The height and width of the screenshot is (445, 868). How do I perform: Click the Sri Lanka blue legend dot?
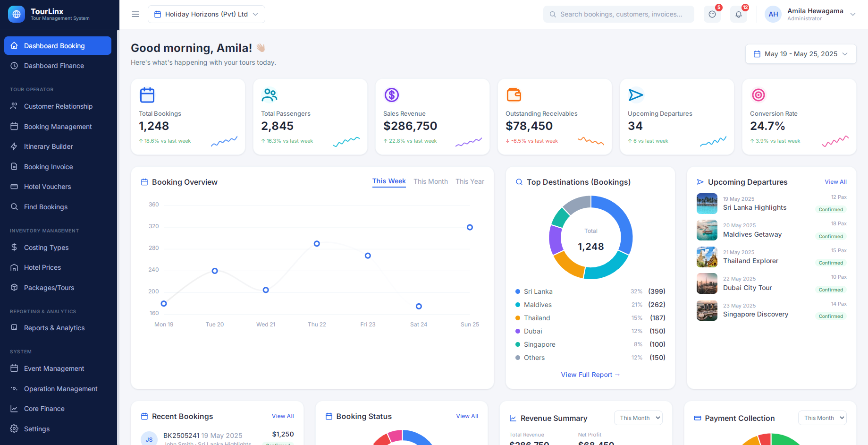point(518,291)
